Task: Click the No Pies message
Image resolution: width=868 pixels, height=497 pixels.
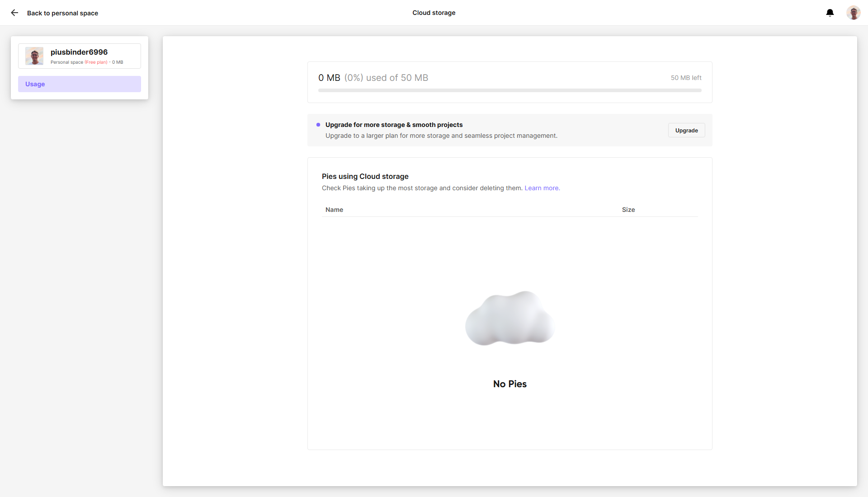Action: 509,384
